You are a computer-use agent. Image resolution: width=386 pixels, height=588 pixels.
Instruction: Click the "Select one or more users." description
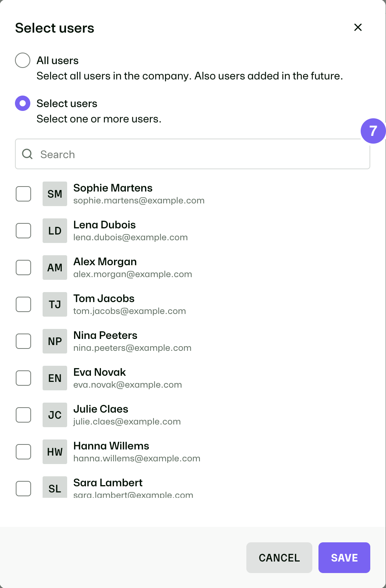99,119
